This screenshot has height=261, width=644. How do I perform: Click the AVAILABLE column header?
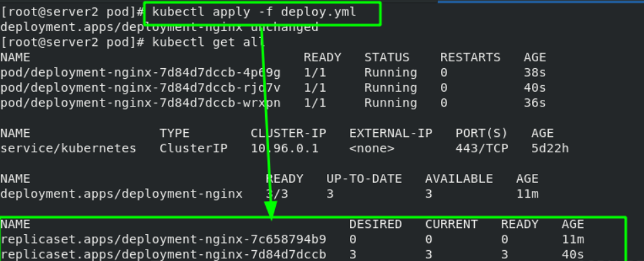[459, 179]
